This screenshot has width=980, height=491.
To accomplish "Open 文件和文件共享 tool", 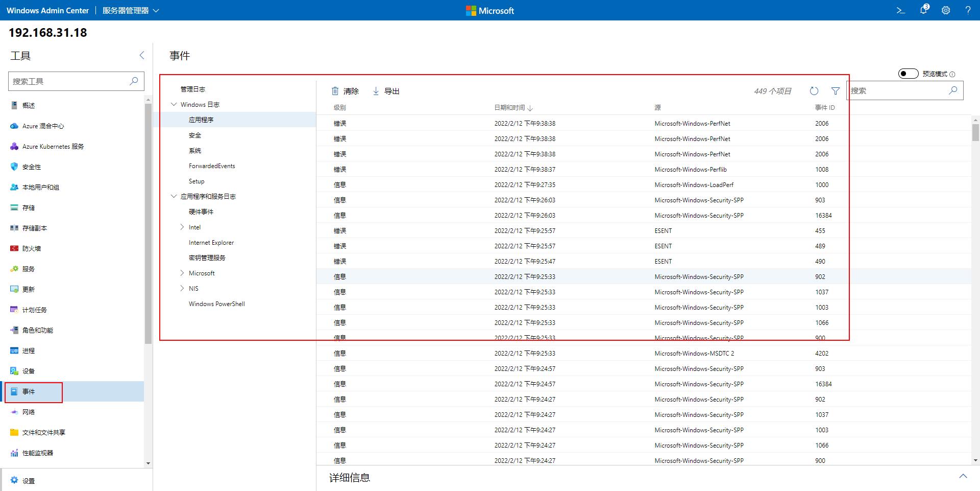I will (72, 432).
